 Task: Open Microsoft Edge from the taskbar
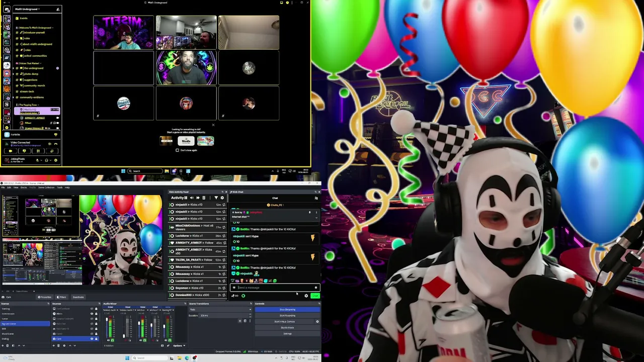(187, 358)
